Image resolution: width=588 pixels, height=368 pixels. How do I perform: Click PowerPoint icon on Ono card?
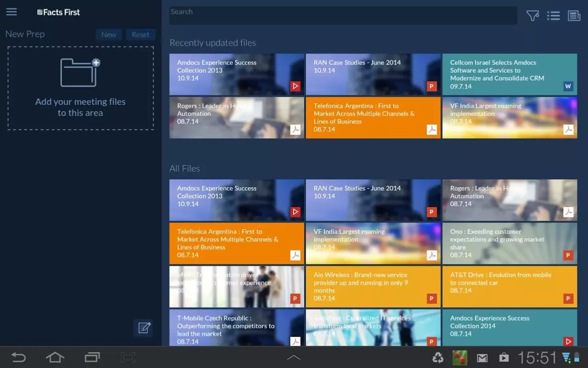click(x=568, y=255)
